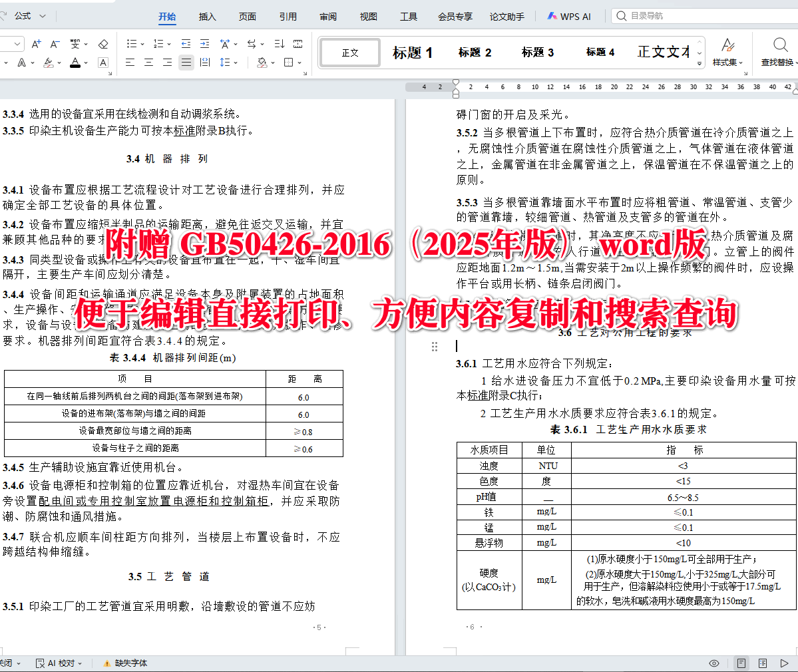This screenshot has height=672, width=798.
Task: Expand the highlight color dropdown arrow
Action: (59, 63)
